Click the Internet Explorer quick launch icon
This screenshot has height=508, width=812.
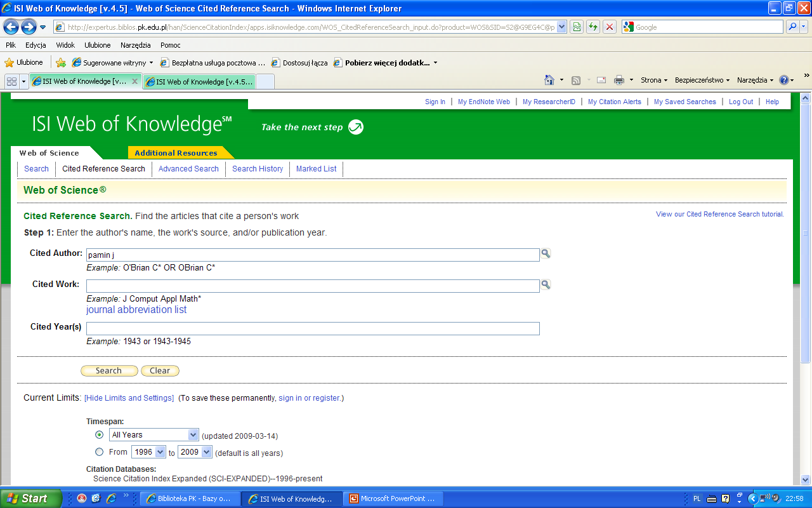click(x=111, y=498)
